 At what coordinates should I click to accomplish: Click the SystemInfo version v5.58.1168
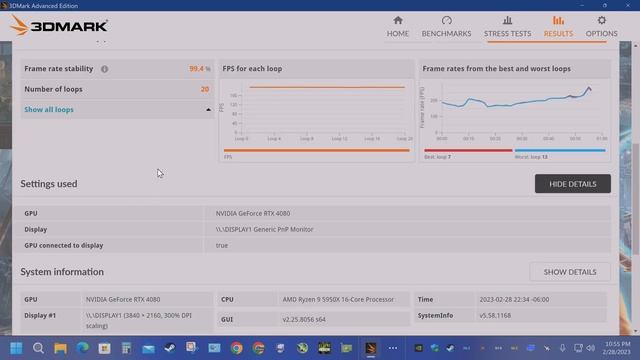point(495,316)
